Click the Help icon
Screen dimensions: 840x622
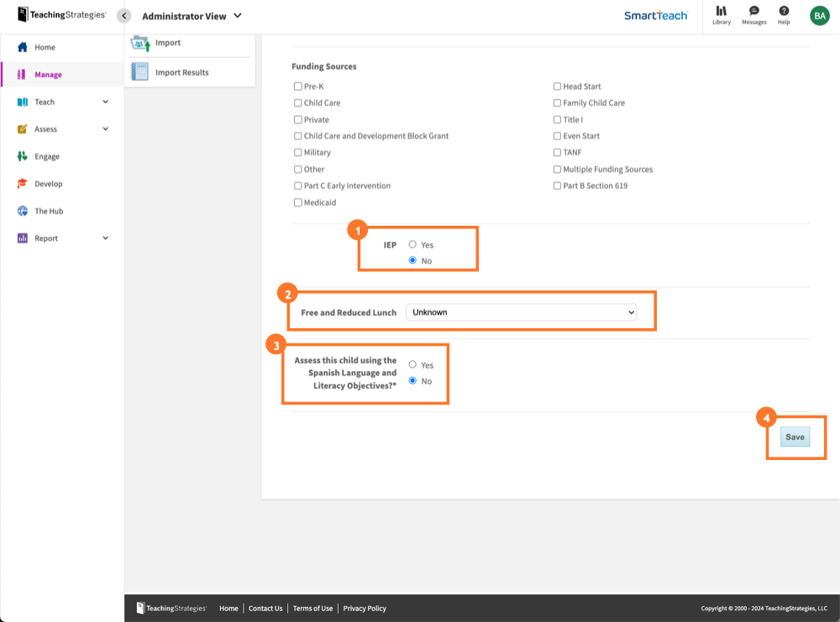pyautogui.click(x=784, y=16)
